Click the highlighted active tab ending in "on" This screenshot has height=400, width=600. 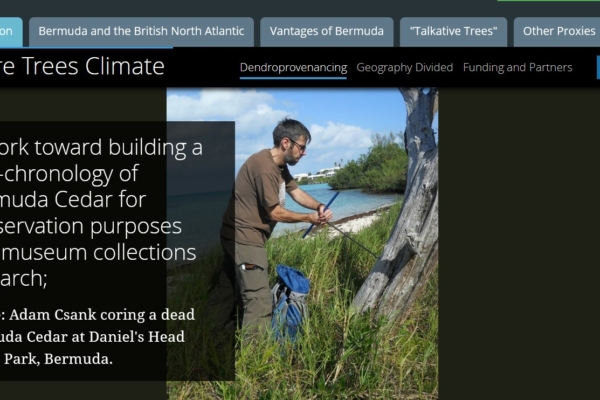tap(11, 32)
